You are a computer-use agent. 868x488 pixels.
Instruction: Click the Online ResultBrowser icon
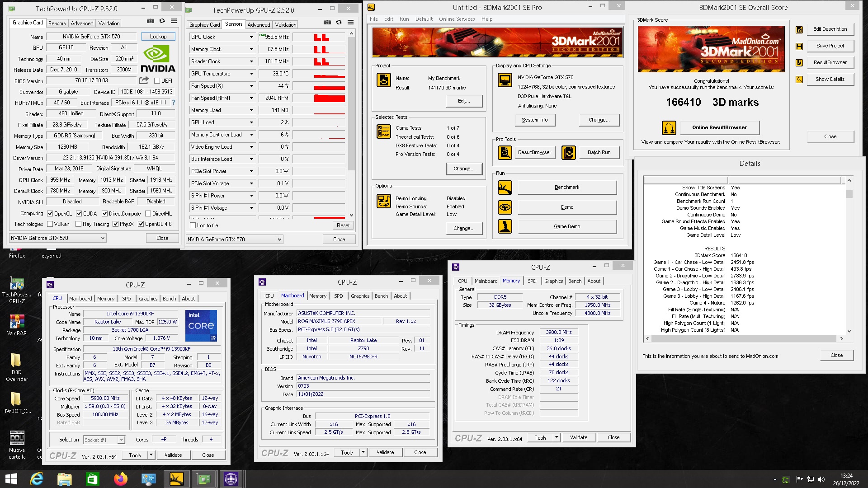coord(669,128)
